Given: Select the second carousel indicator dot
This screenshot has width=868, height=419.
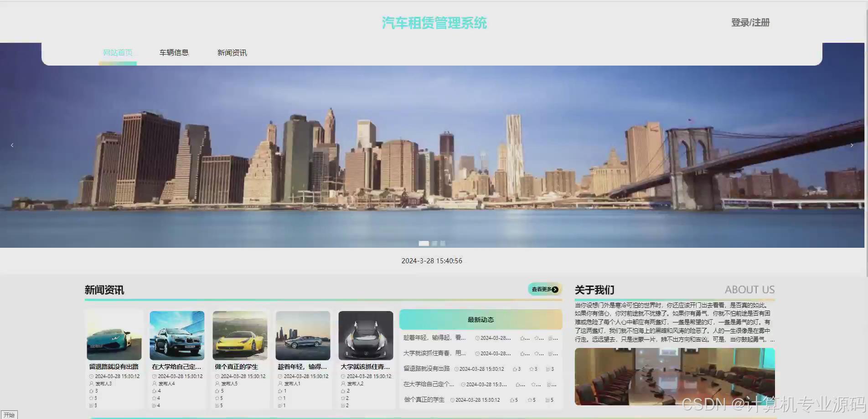Looking at the screenshot, I should click(x=434, y=243).
